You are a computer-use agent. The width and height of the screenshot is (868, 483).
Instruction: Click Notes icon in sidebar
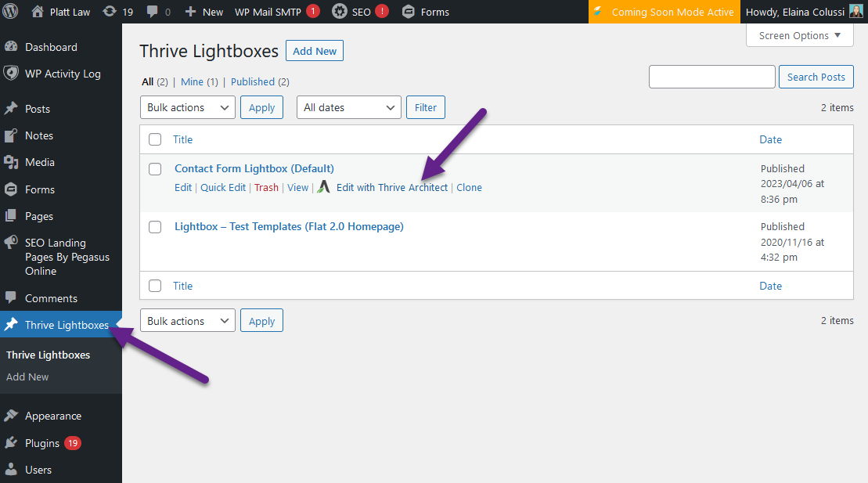click(x=11, y=135)
